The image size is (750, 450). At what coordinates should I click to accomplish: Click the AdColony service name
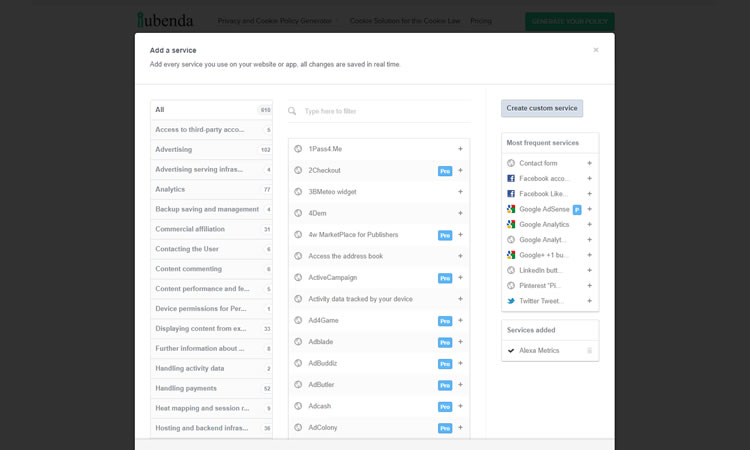(322, 428)
